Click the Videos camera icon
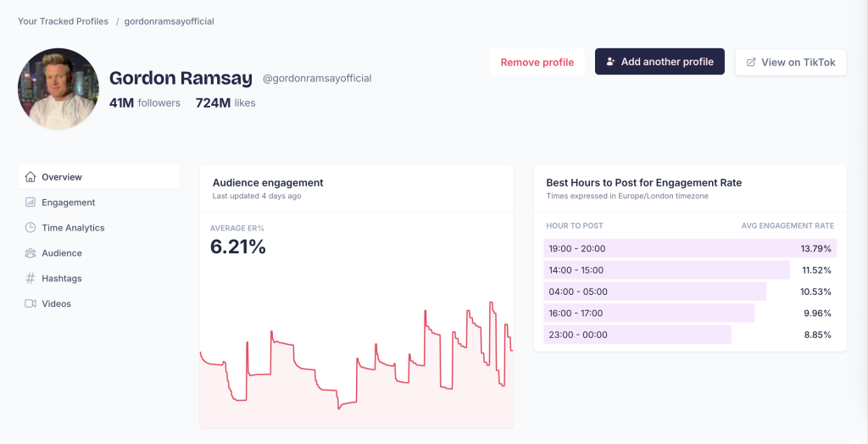The image size is (868, 444). pyautogui.click(x=31, y=303)
